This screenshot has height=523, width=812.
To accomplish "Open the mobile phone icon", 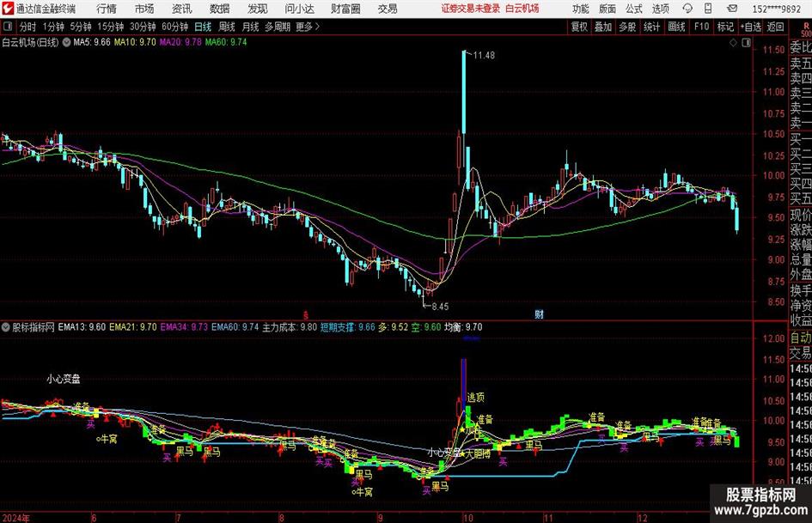I will (708, 9).
